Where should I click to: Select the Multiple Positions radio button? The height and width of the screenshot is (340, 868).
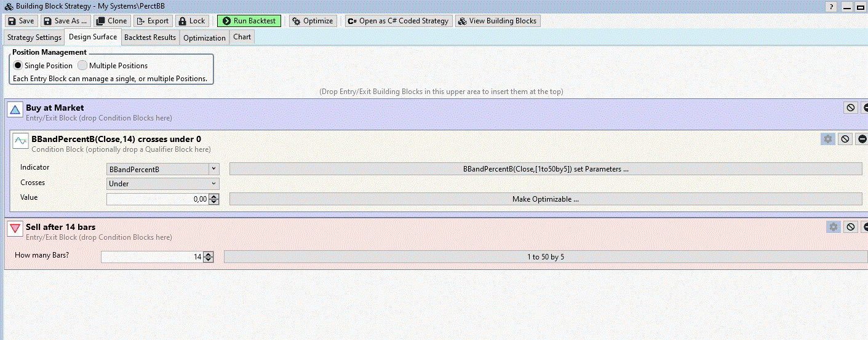coord(82,66)
